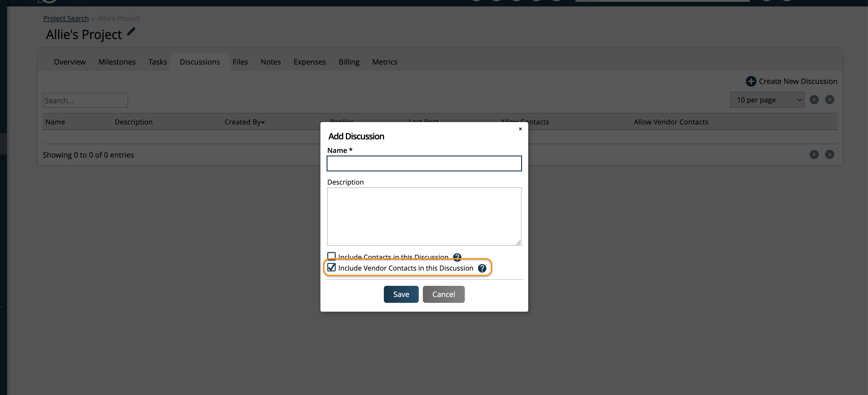The width and height of the screenshot is (868, 395).
Task: Click the plus icon for Create New Discussion
Action: [x=751, y=81]
